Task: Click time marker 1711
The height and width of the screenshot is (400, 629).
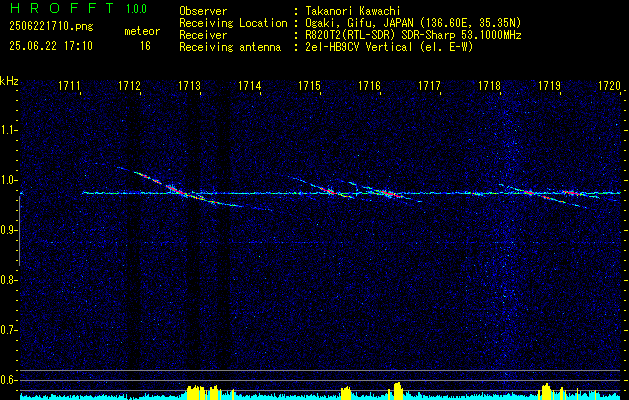Action: [x=70, y=86]
